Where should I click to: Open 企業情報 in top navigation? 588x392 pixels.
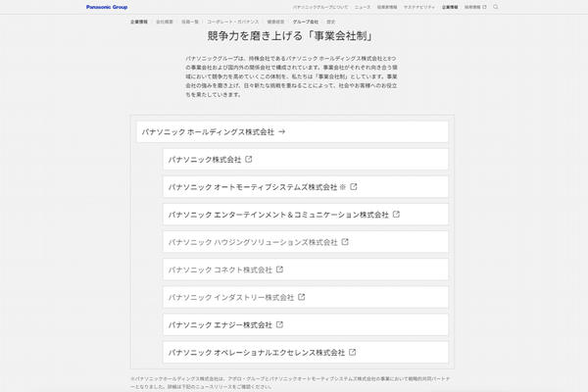click(450, 7)
